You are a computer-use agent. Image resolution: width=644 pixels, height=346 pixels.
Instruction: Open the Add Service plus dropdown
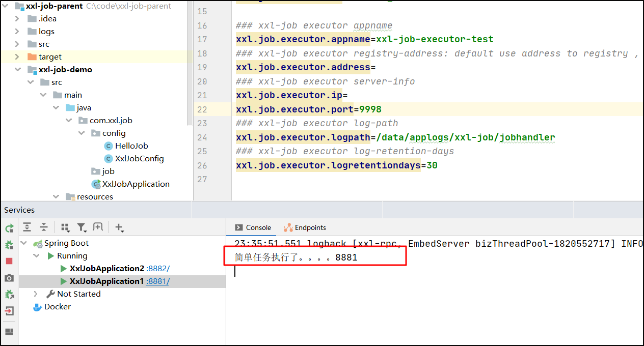120,227
